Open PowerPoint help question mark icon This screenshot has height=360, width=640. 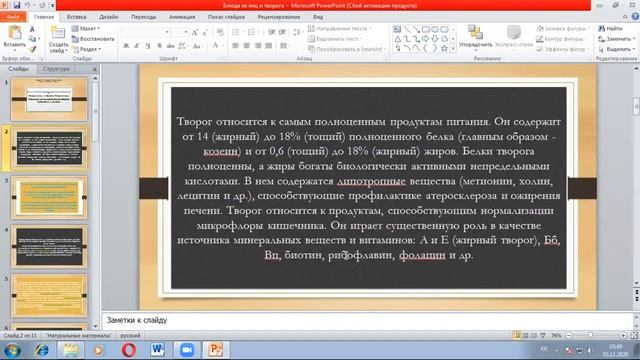635,17
